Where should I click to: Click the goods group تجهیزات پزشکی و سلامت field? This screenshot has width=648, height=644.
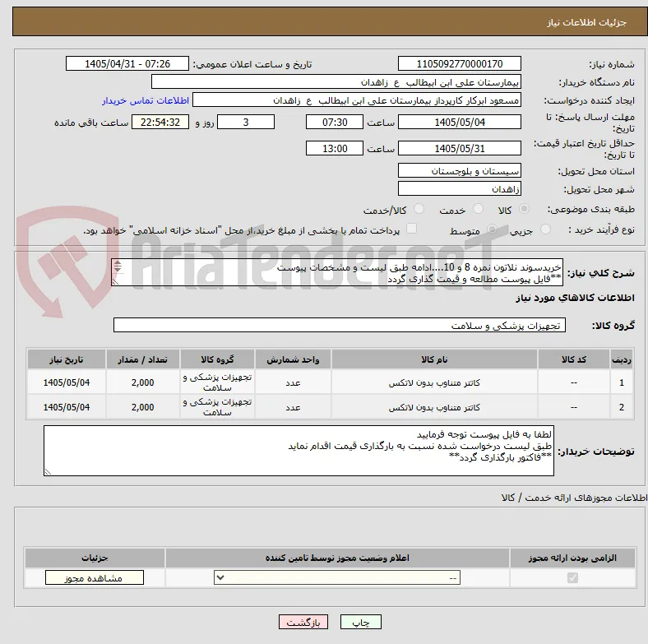340,325
